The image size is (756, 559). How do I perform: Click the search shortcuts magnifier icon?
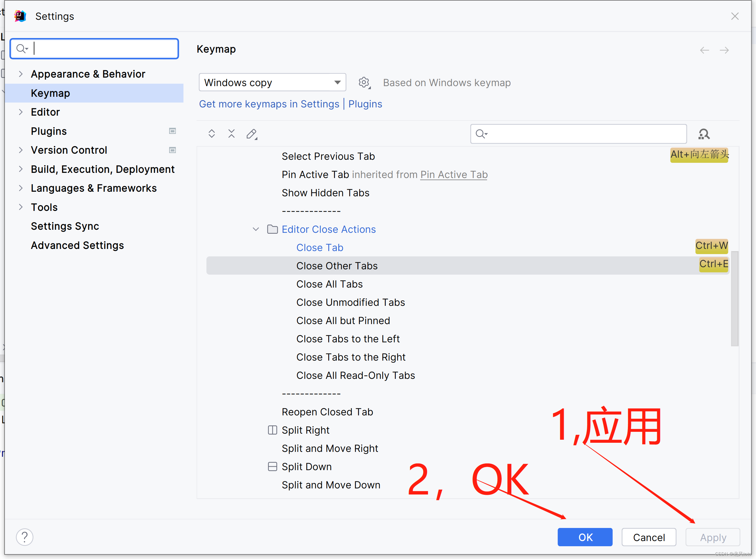click(x=704, y=133)
